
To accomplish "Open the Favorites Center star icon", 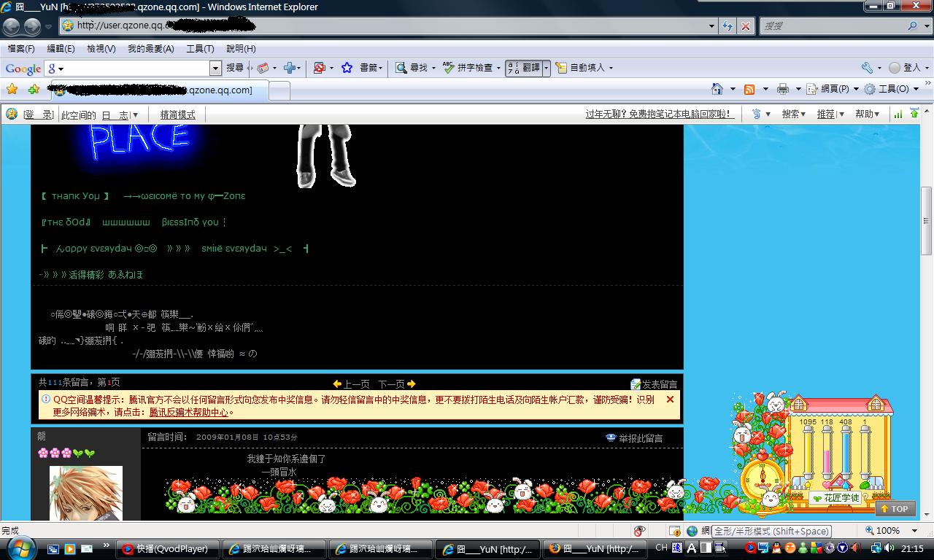I will coord(12,89).
